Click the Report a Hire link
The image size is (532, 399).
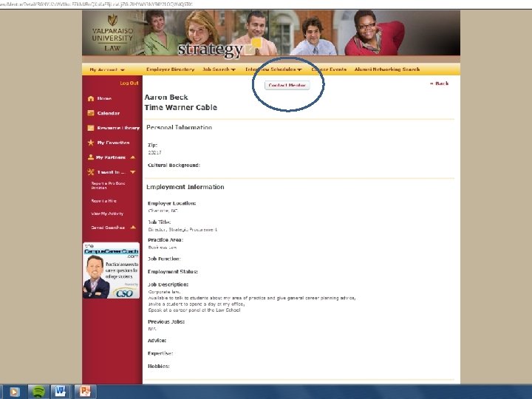click(104, 201)
